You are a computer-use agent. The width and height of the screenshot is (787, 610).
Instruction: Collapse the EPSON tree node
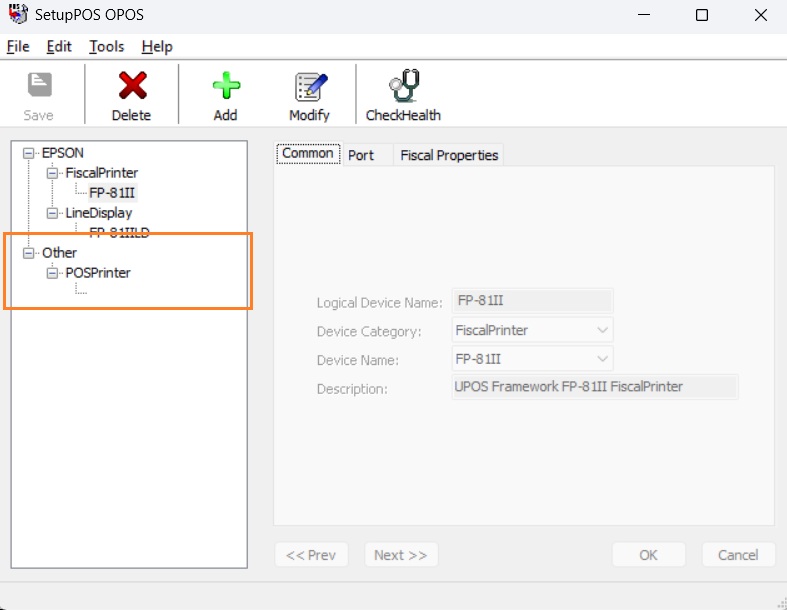tap(29, 153)
